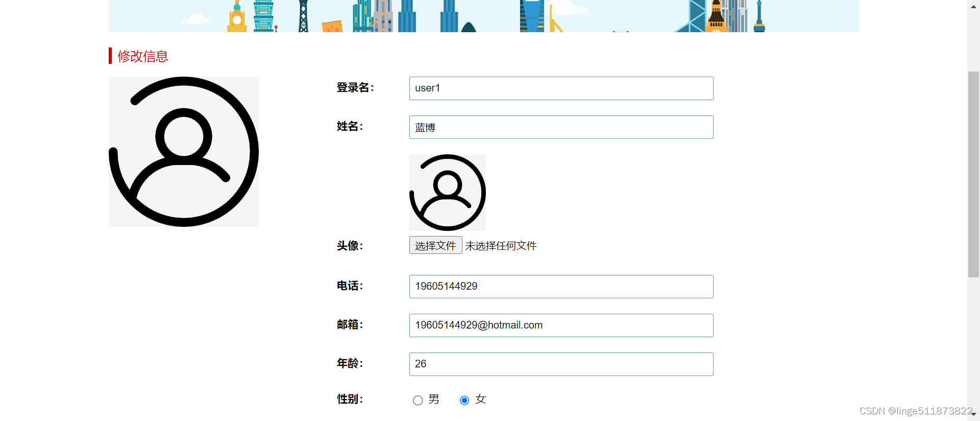Image resolution: width=980 pixels, height=421 pixels.
Task: Click the scrollbar down arrow
Action: [x=973, y=415]
